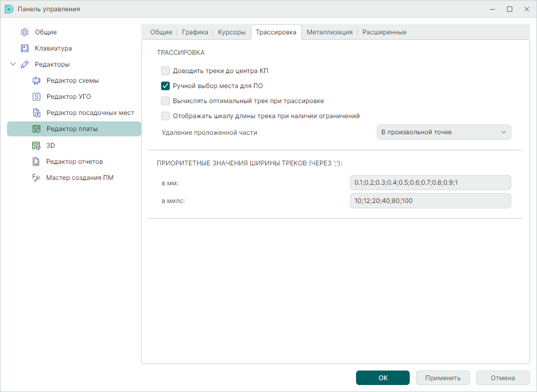537x392 pixels.
Task: Switch to the Металлизация tab
Action: [x=329, y=32]
